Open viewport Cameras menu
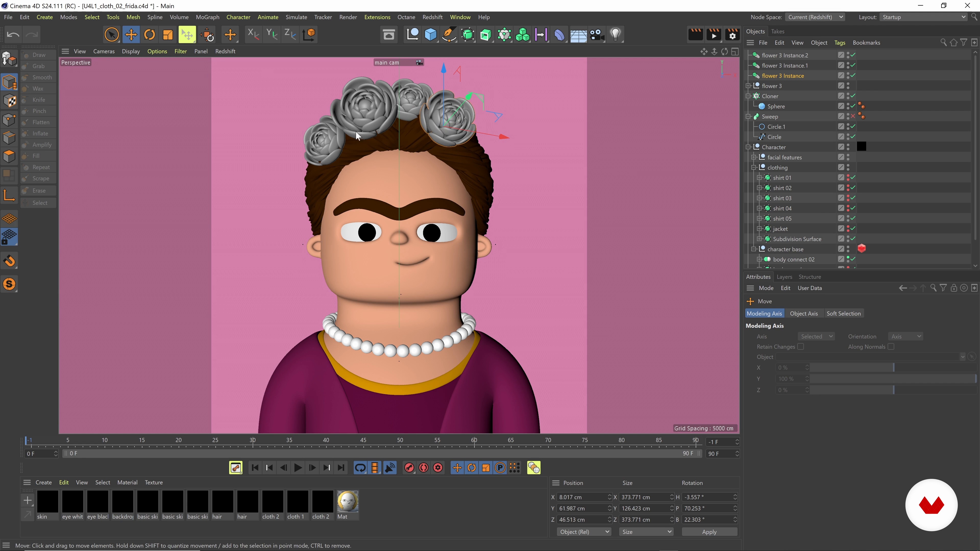Viewport: 980px width, 551px height. (104, 51)
